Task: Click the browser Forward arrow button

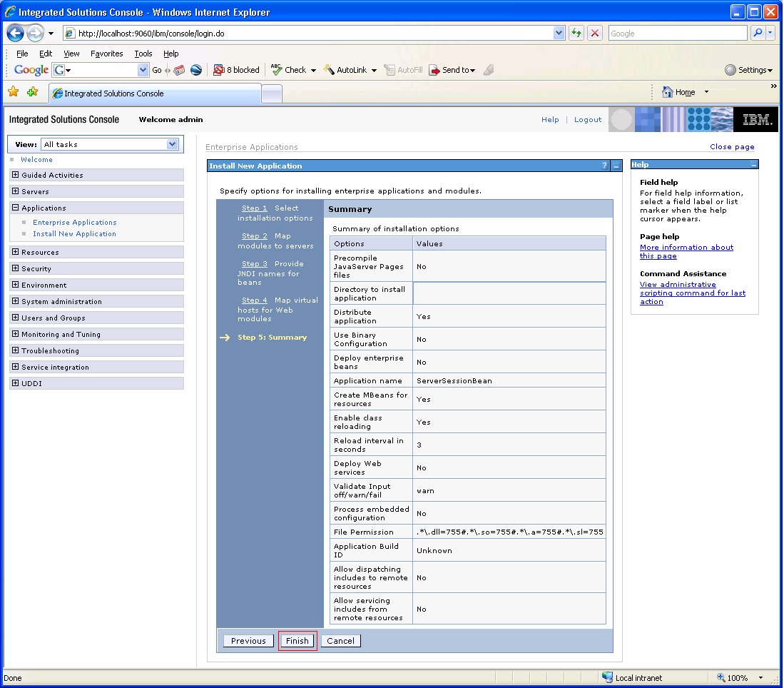Action: tap(35, 34)
